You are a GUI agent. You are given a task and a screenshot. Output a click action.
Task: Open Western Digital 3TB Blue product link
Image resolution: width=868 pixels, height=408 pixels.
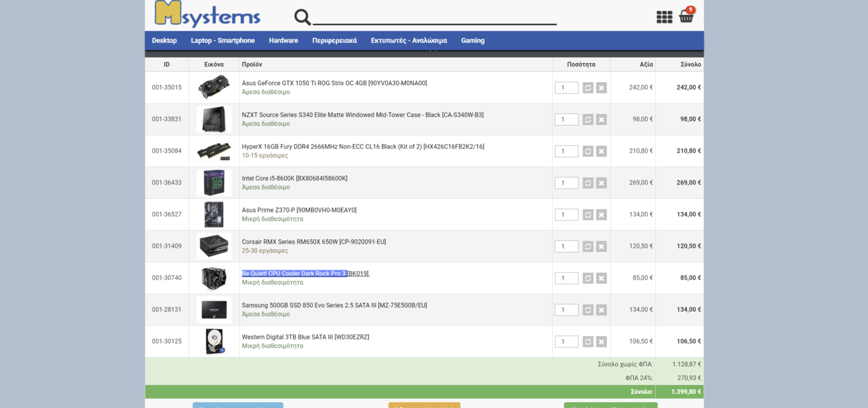(306, 337)
